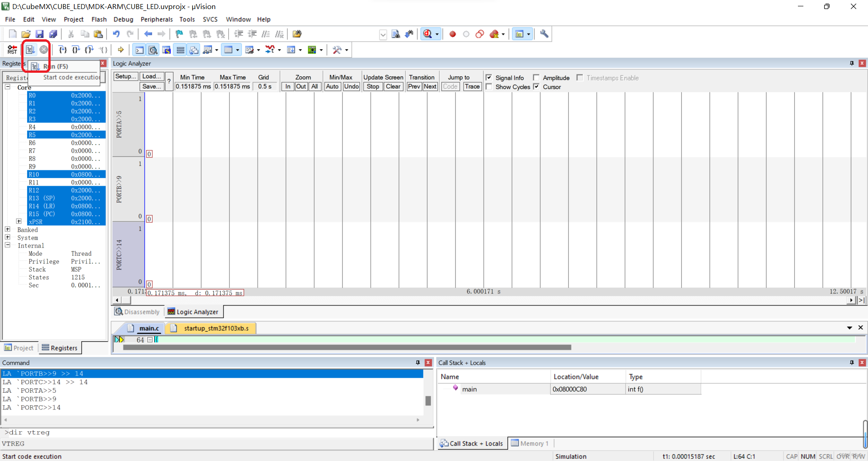Click the Undo icon
This screenshot has width=868, height=461.
point(116,34)
